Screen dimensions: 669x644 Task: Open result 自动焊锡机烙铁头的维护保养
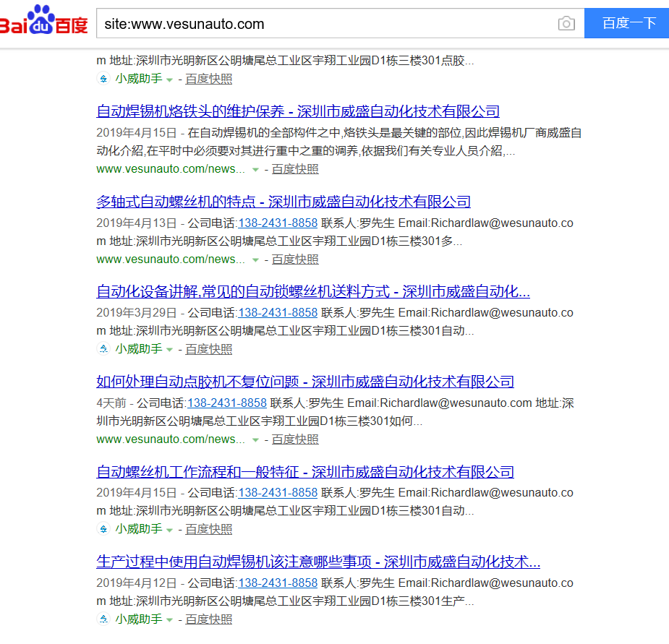click(298, 111)
